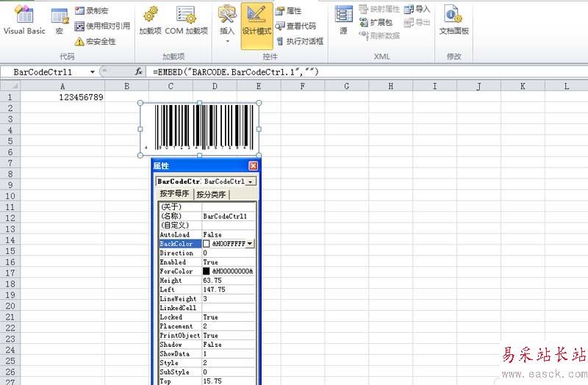Click the XML Import (导入) button

[417, 9]
